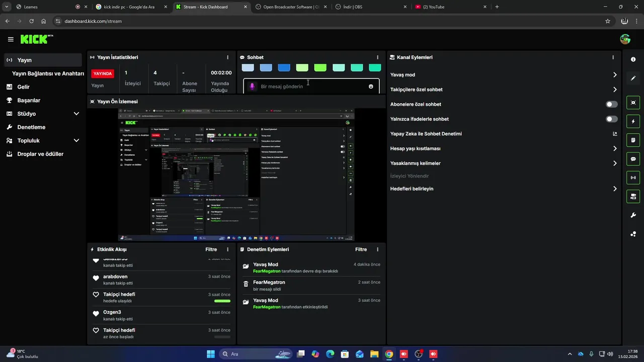644x362 pixels.
Task: Open the Hesap yaşı kısıtlaması arrow
Action: tap(615, 149)
